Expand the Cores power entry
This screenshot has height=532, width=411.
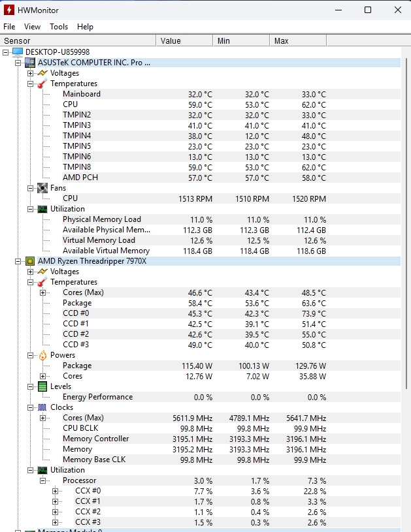(x=43, y=376)
